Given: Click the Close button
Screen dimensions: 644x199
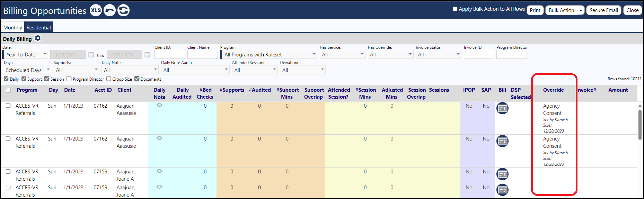Looking at the screenshot, I should pyautogui.click(x=633, y=10).
